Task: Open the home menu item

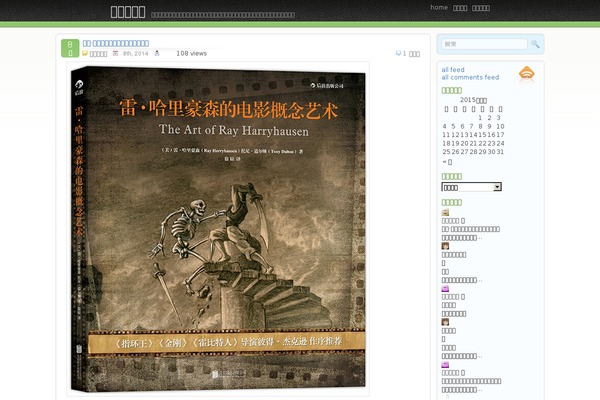Action: click(439, 7)
